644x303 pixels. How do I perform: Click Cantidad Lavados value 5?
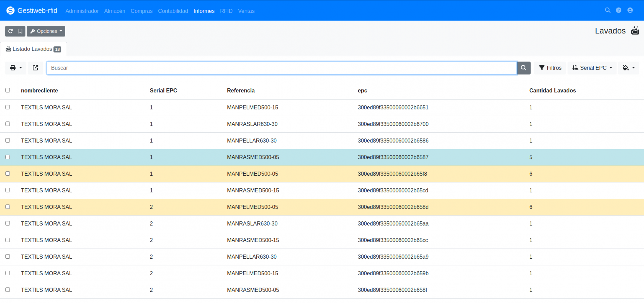[x=531, y=157]
